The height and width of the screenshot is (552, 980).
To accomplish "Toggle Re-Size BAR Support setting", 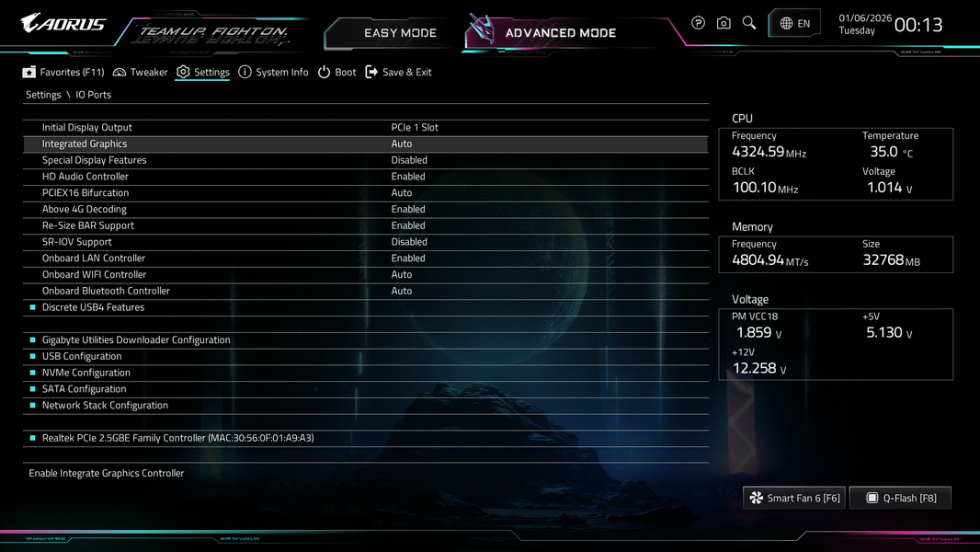I will coord(366,225).
